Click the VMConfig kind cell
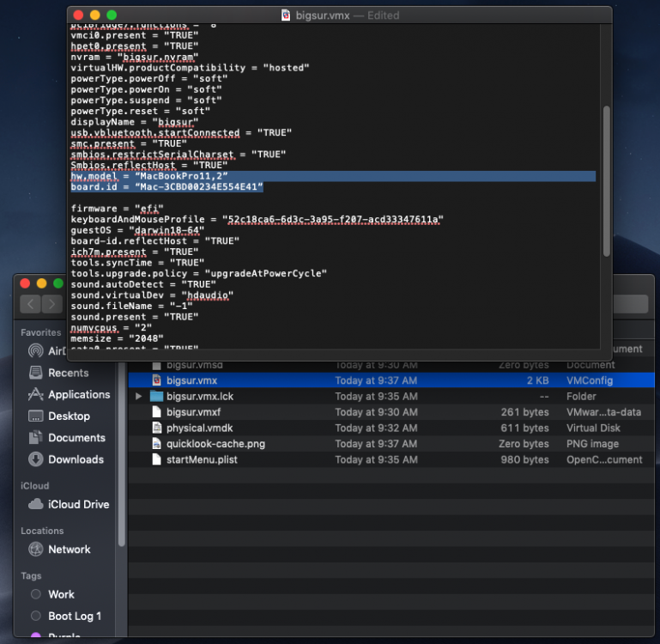 (x=590, y=380)
